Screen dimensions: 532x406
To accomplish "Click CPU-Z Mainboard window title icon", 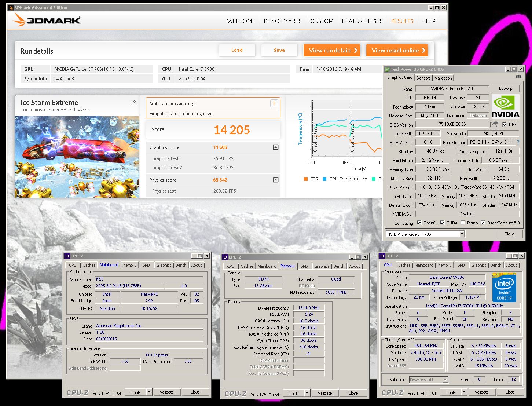I will (67, 256).
